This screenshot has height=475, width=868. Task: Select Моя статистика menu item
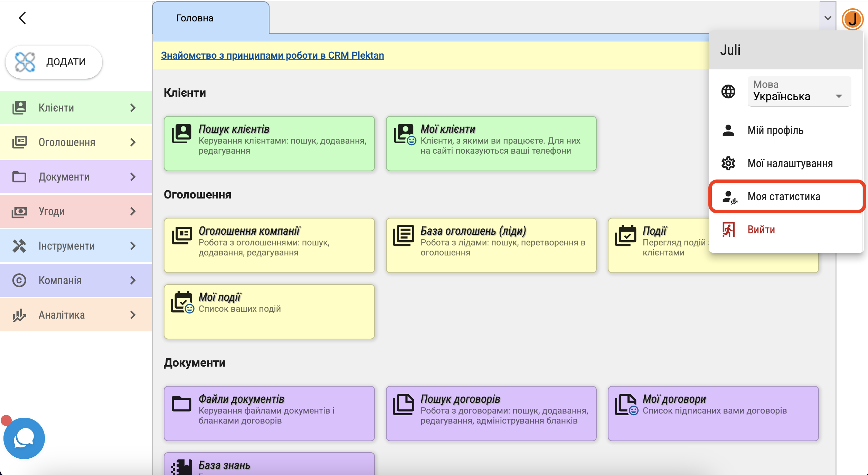tap(784, 196)
